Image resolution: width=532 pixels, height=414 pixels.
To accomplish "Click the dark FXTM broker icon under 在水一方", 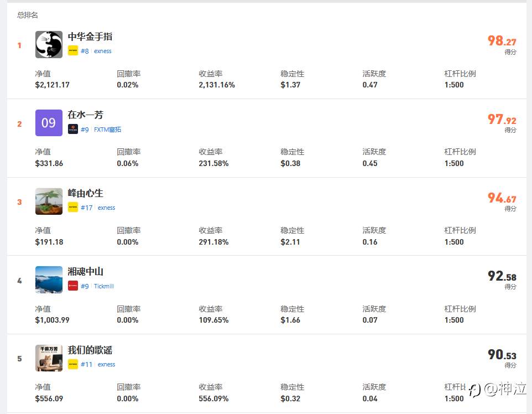I will 73,130.
